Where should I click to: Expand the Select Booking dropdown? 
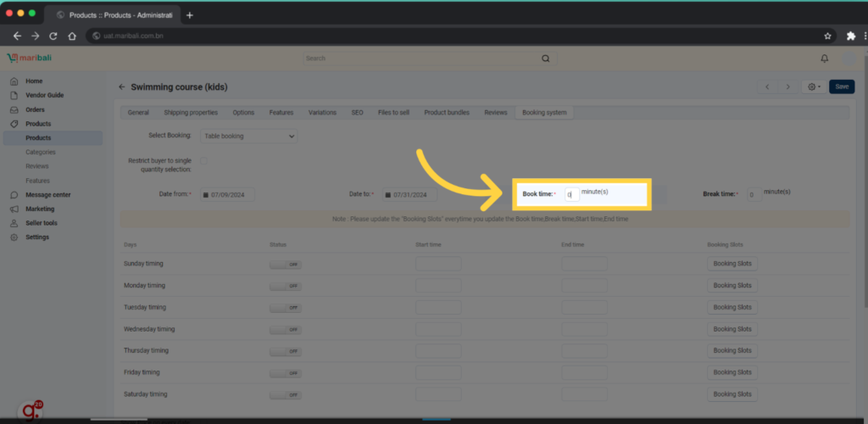tap(249, 136)
